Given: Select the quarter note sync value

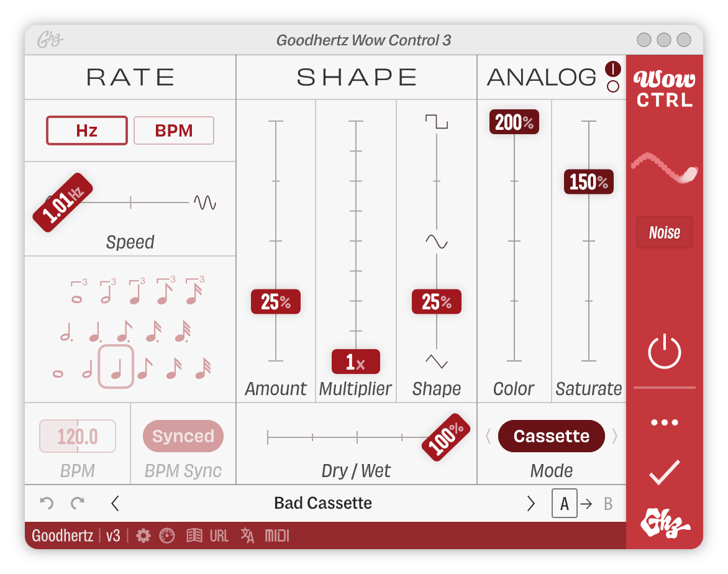Looking at the screenshot, I should (116, 367).
